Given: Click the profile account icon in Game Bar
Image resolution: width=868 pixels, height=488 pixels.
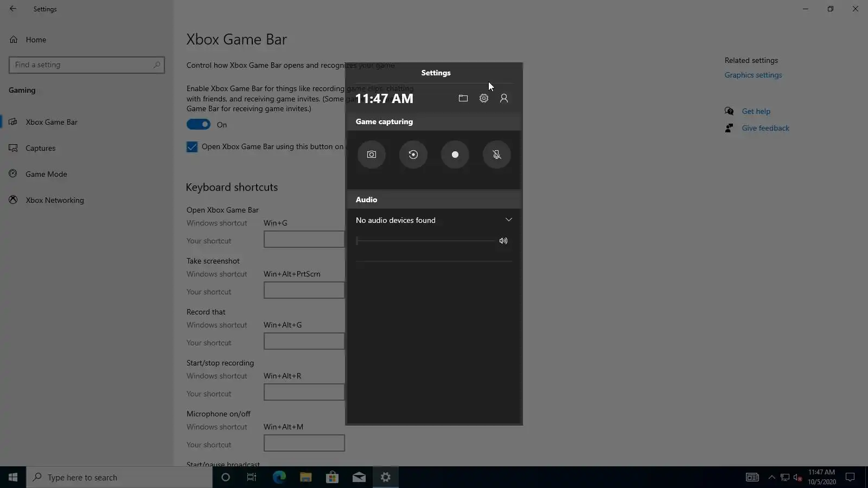Looking at the screenshot, I should 504,98.
